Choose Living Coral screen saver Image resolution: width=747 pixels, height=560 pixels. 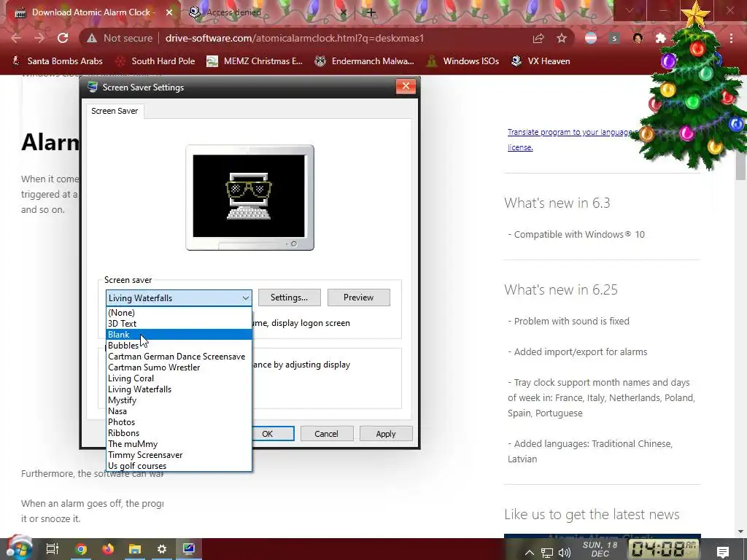tap(179, 378)
